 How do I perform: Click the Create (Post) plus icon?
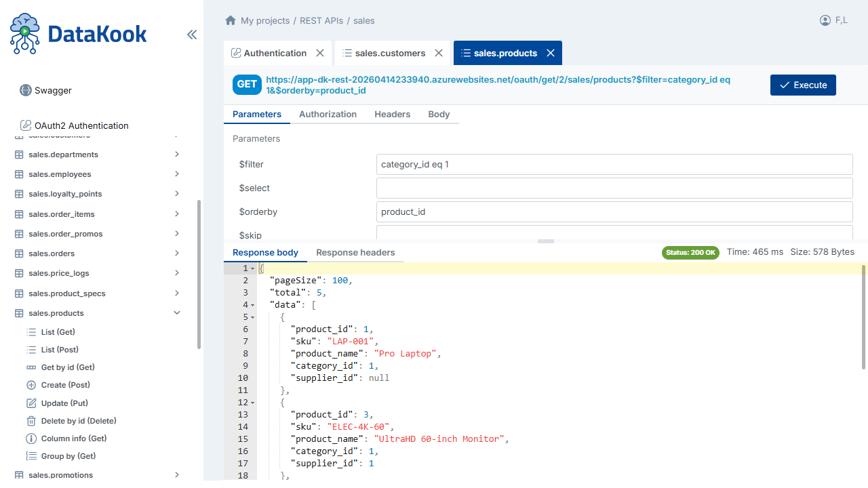pos(31,385)
